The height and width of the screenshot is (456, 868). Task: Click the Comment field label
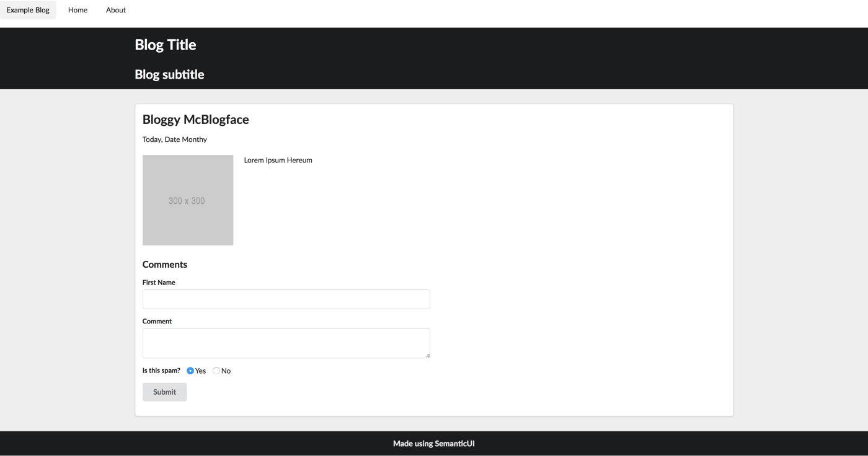pyautogui.click(x=157, y=322)
